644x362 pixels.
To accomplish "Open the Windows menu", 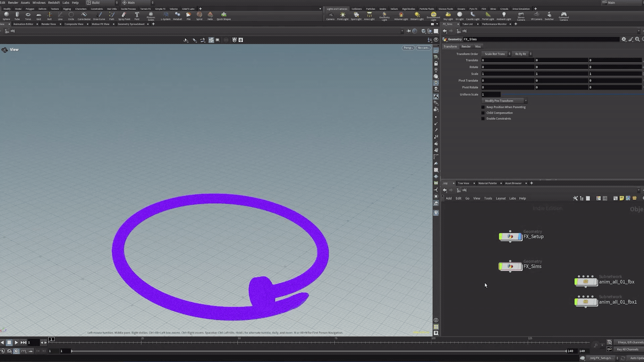I will coord(39,3).
